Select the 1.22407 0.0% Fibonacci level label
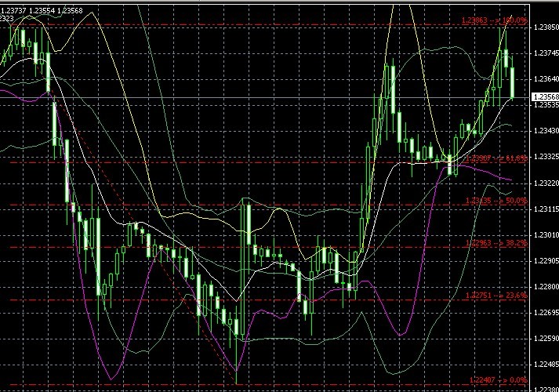The image size is (559, 392). click(498, 380)
